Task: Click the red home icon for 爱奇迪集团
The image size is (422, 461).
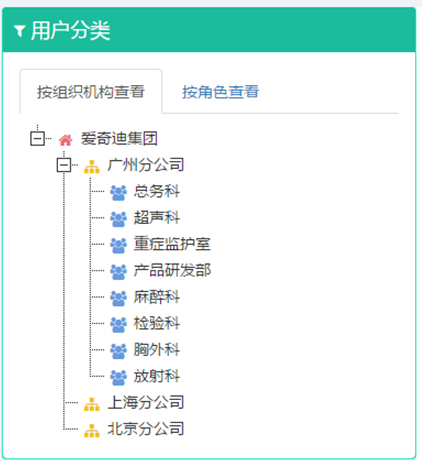Action: click(65, 140)
